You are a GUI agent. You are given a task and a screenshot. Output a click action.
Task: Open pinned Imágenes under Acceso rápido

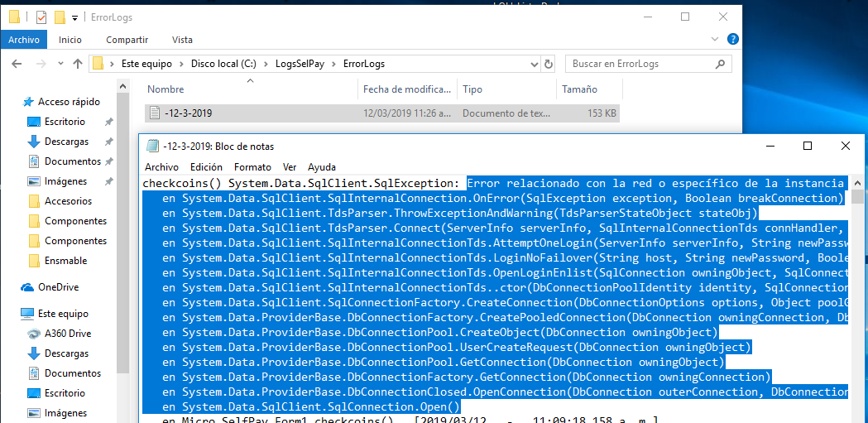click(x=65, y=181)
